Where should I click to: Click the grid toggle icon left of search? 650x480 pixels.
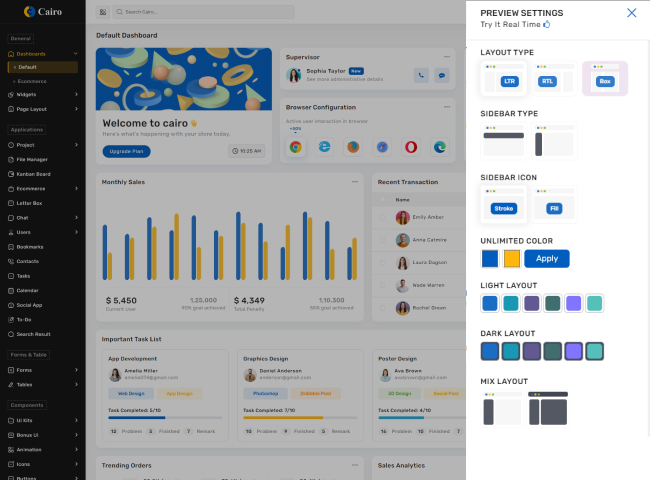pyautogui.click(x=103, y=12)
